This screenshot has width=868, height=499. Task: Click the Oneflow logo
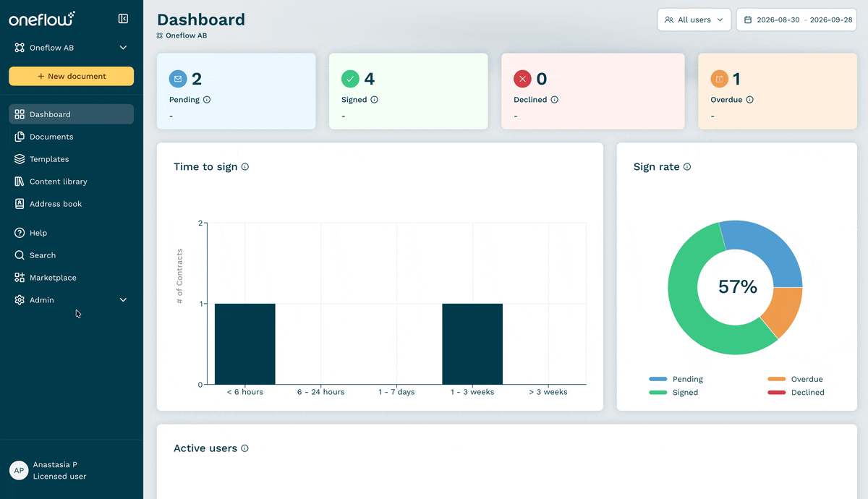(42, 19)
